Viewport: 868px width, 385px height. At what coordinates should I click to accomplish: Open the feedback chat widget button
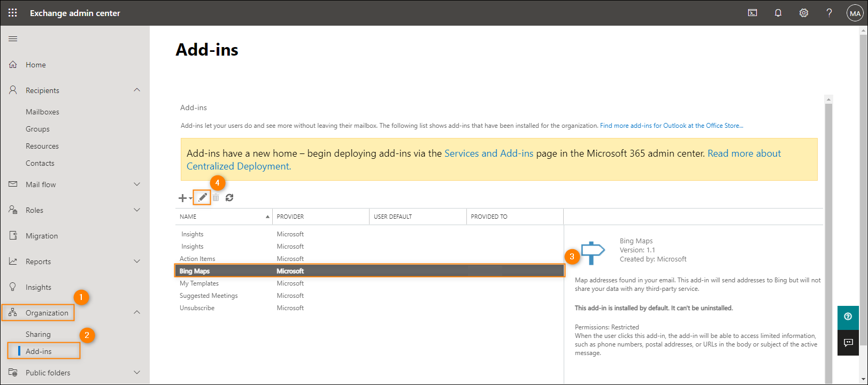(848, 343)
